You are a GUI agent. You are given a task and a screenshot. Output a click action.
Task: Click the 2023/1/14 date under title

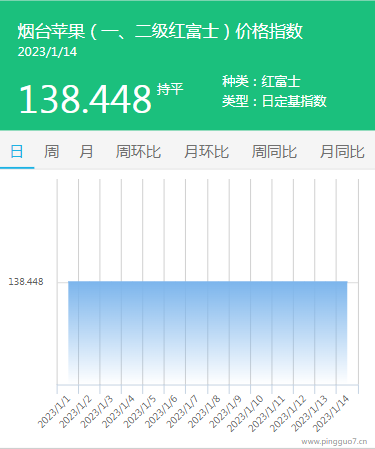point(47,52)
